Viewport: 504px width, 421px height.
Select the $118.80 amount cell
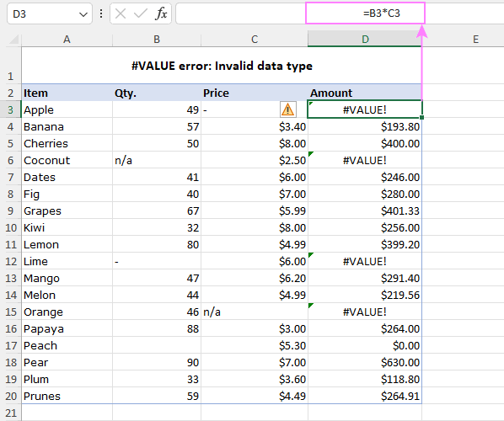coord(365,379)
